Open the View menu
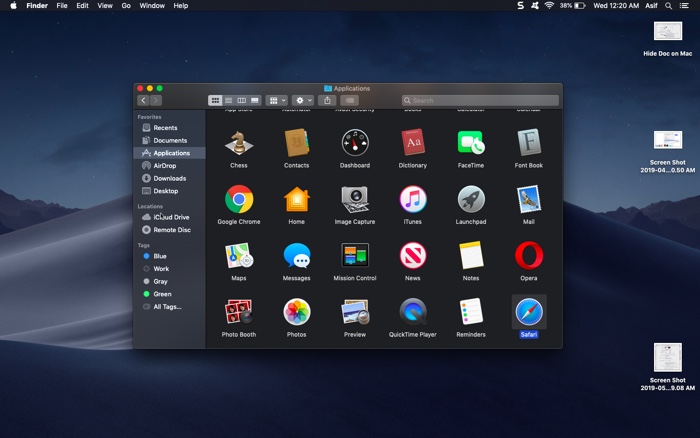Screen dimensions: 700x438 (x=105, y=5)
